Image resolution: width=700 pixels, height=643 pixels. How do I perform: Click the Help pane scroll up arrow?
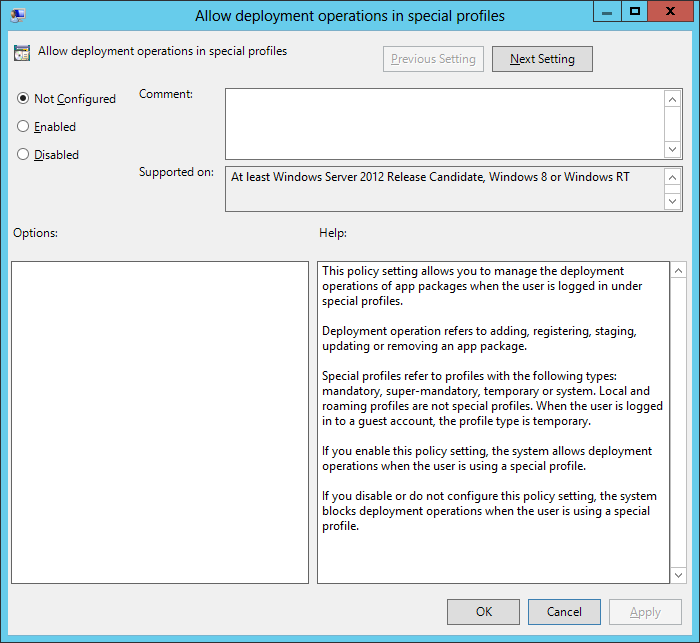678,271
